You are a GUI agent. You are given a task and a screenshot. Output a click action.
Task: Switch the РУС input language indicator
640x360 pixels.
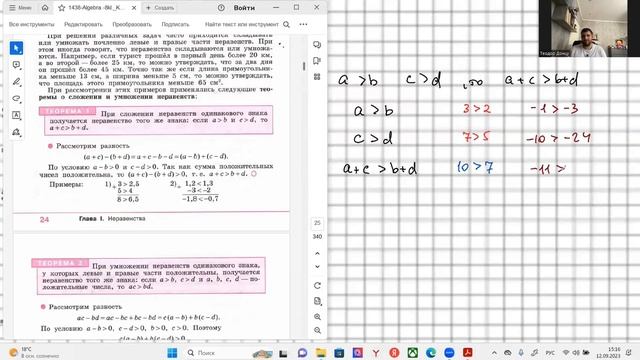click(x=550, y=353)
